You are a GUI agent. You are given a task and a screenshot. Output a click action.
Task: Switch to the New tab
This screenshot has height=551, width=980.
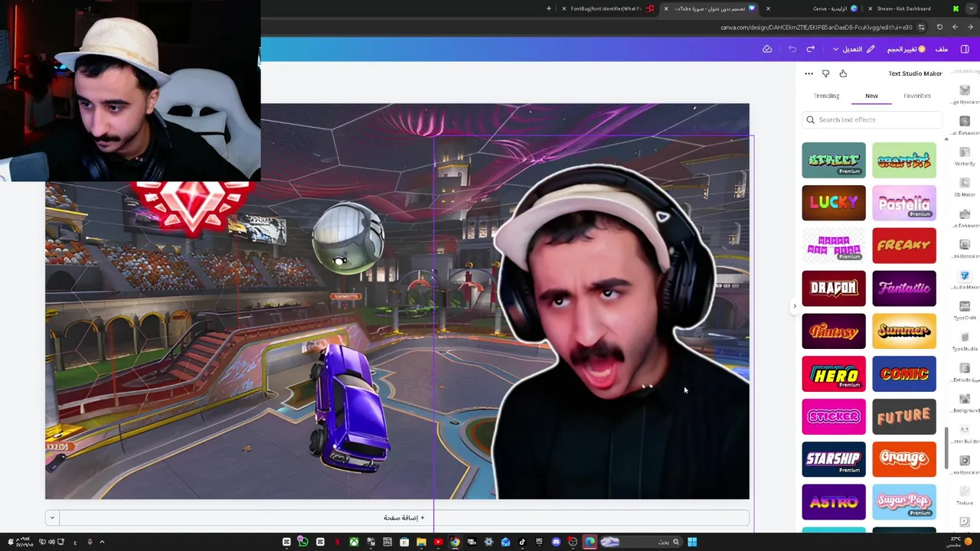pos(871,96)
